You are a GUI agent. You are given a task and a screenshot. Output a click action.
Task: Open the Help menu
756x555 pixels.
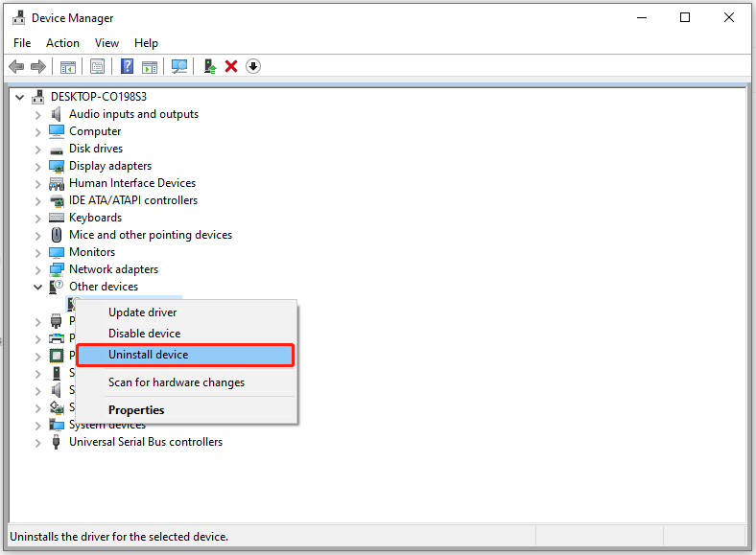click(x=146, y=43)
